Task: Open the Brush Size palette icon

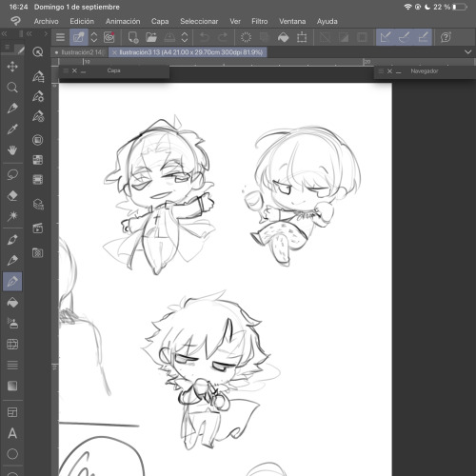Action: coord(38,116)
